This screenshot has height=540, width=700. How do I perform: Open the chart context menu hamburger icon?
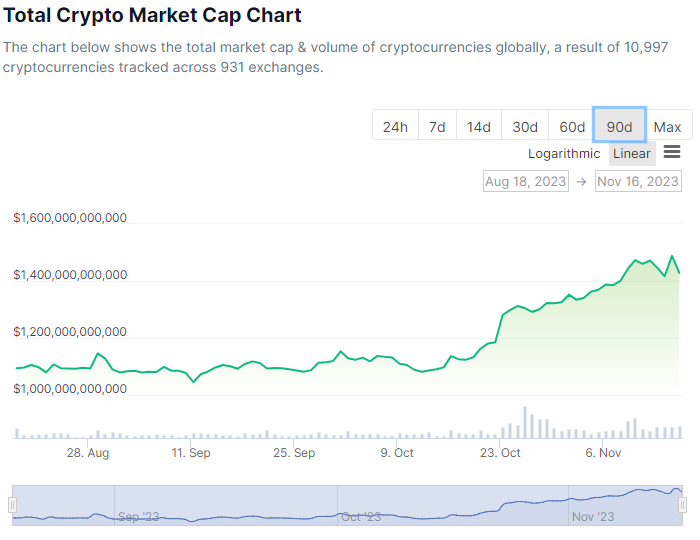pyautogui.click(x=672, y=152)
